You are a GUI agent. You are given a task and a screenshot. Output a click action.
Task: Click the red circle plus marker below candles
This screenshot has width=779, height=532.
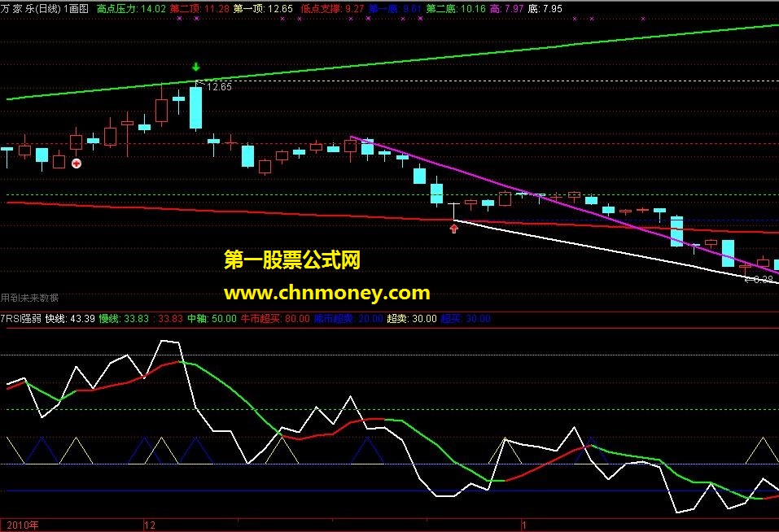77,164
